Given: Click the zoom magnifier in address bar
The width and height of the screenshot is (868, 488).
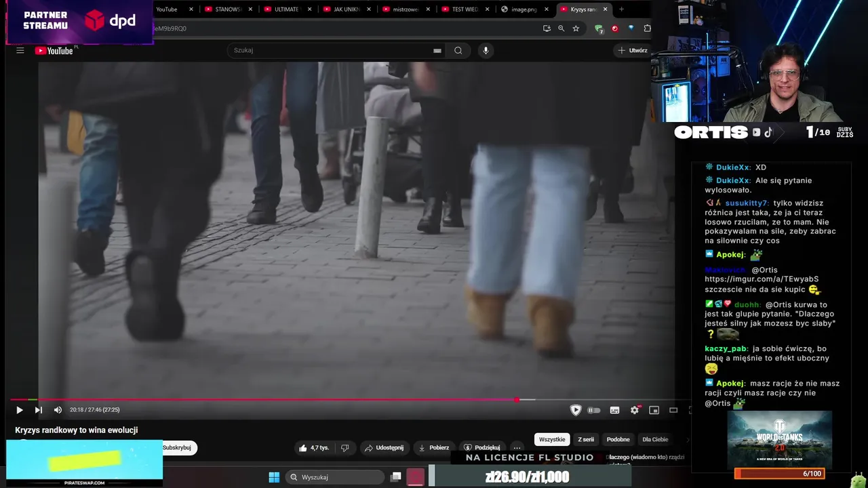Looking at the screenshot, I should pyautogui.click(x=561, y=28).
